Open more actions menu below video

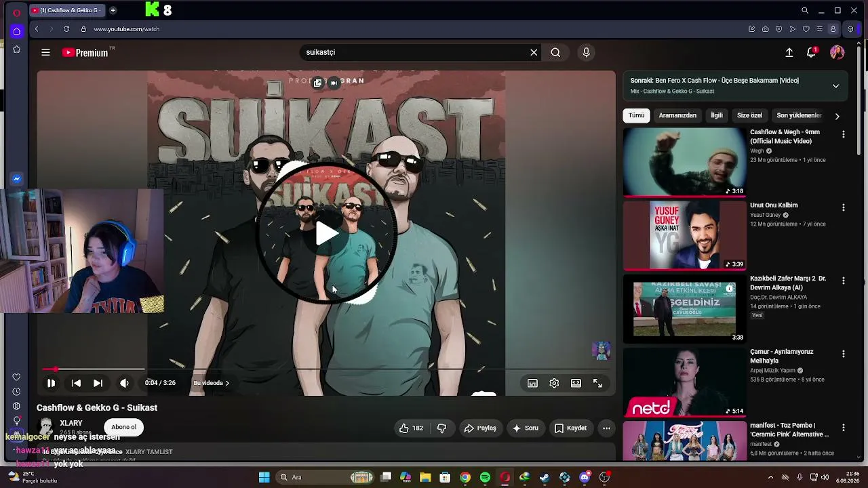606,428
